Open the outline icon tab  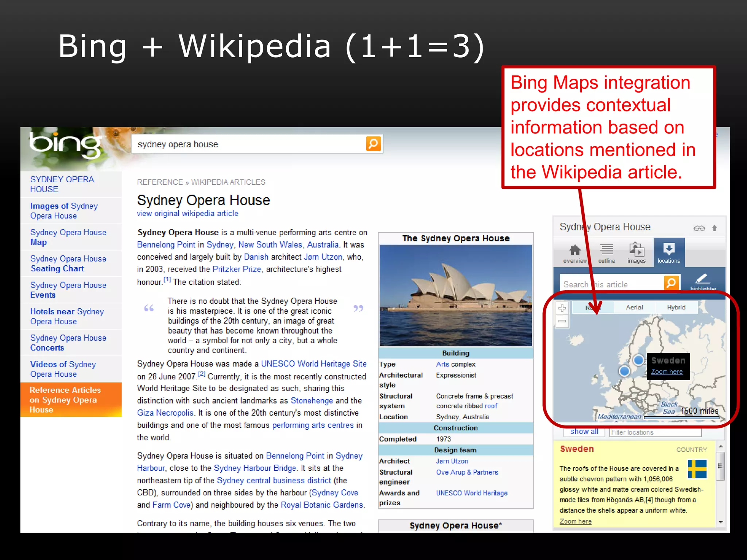(607, 254)
